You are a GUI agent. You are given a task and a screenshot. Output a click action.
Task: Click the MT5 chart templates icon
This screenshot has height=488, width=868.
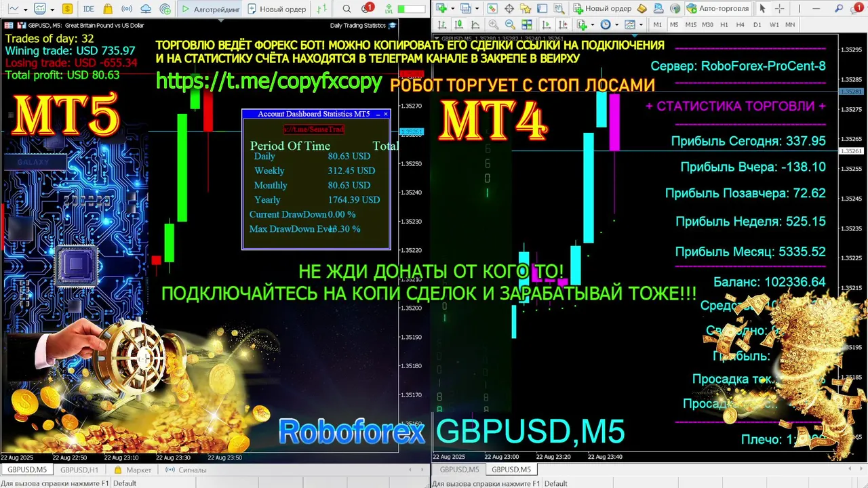(40, 9)
